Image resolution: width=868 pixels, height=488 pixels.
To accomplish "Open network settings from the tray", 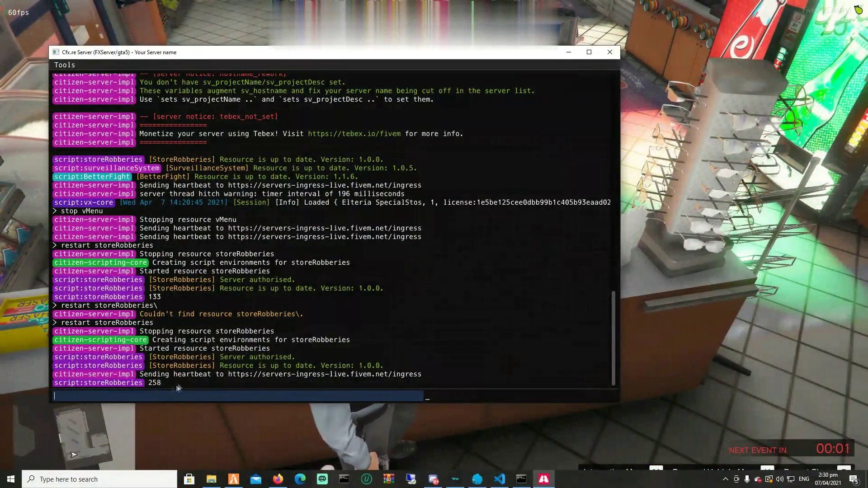I will [791, 479].
